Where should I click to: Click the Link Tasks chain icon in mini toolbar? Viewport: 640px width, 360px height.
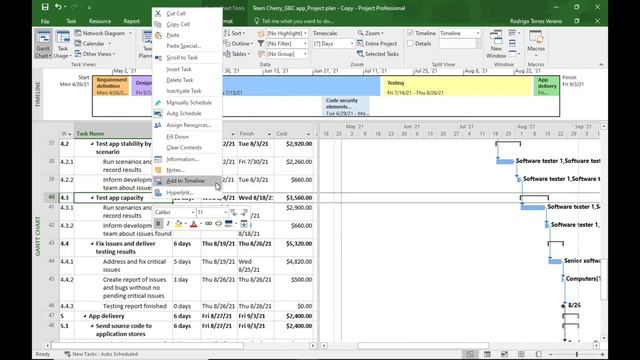[209, 223]
